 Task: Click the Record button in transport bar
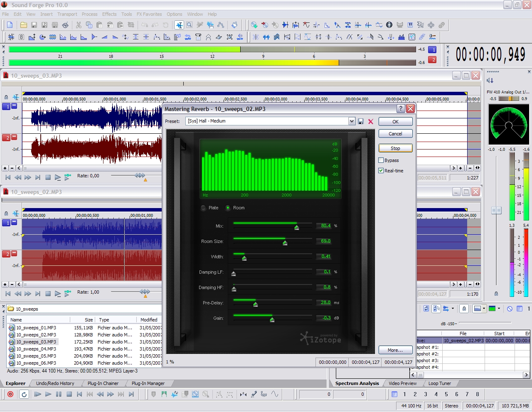point(10,394)
